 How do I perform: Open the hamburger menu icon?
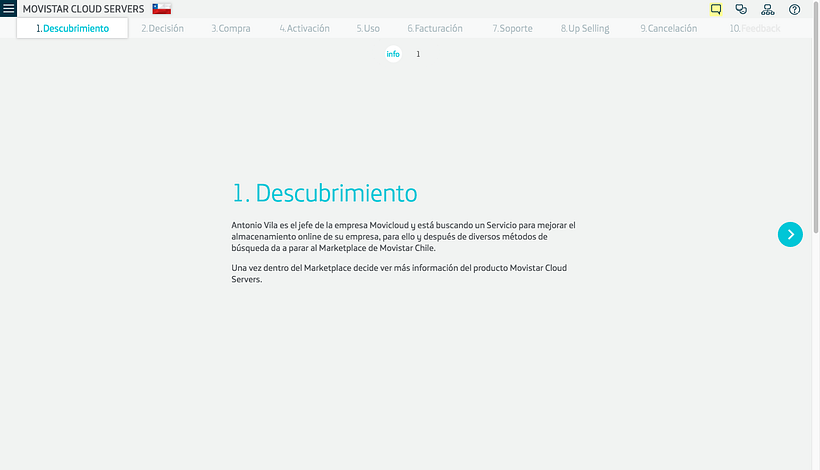[x=8, y=8]
